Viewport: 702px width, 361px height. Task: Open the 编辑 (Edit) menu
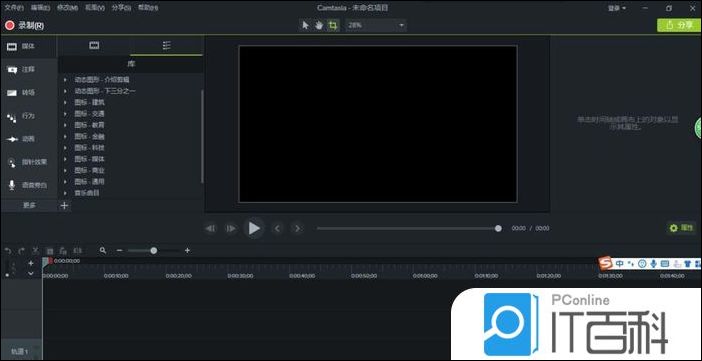[x=41, y=8]
